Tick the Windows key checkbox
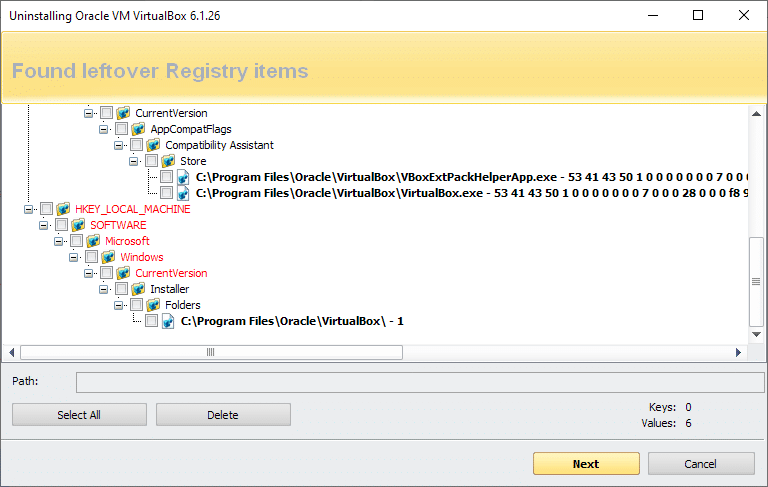The image size is (768, 487). [x=92, y=257]
